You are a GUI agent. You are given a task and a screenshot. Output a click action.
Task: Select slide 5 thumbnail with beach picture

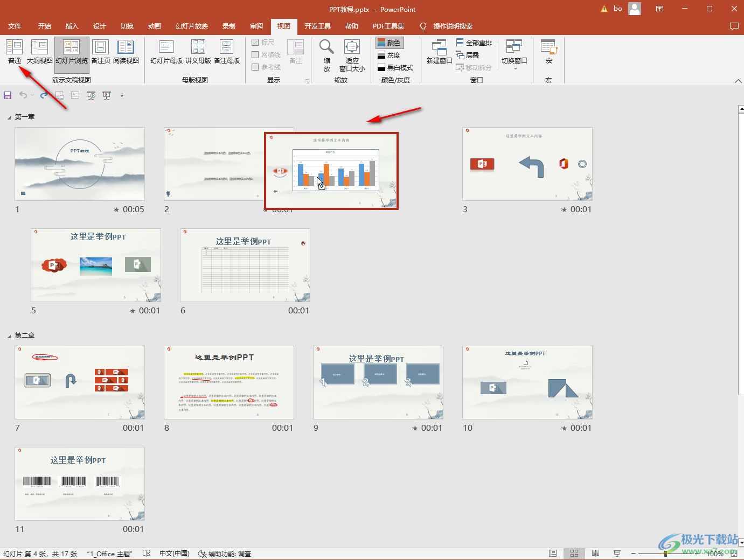[96, 265]
